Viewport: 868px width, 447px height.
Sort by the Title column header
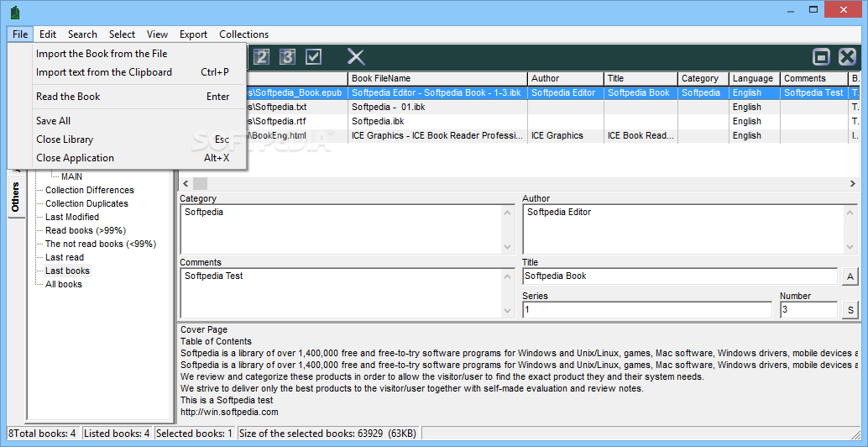641,79
